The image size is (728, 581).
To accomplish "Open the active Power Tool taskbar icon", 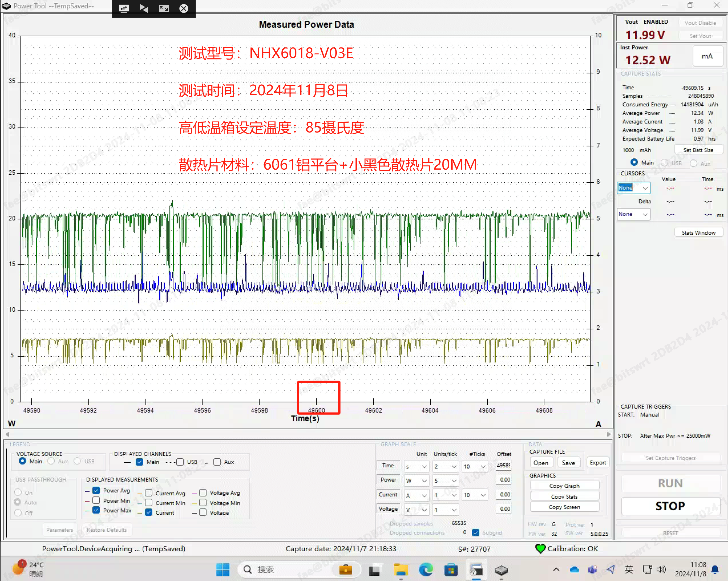I will [476, 570].
